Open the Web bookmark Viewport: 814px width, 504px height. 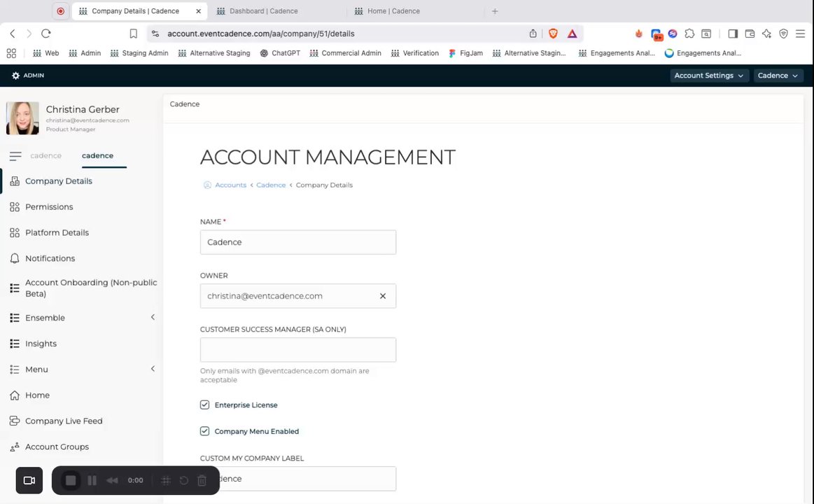45,53
